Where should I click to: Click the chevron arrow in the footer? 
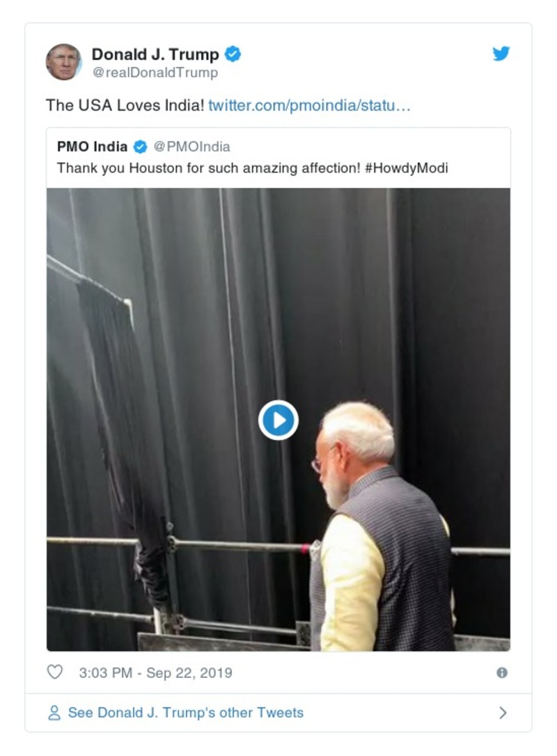pyautogui.click(x=503, y=713)
